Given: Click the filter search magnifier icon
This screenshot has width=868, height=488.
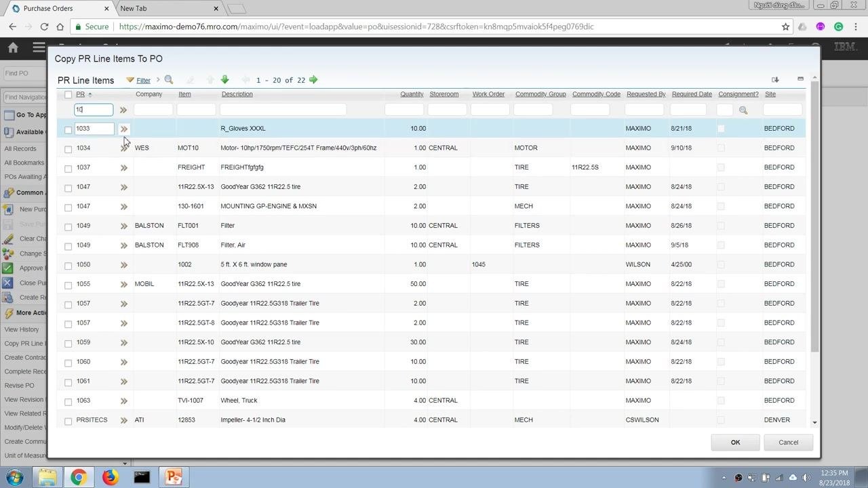Looking at the screenshot, I should [x=169, y=80].
